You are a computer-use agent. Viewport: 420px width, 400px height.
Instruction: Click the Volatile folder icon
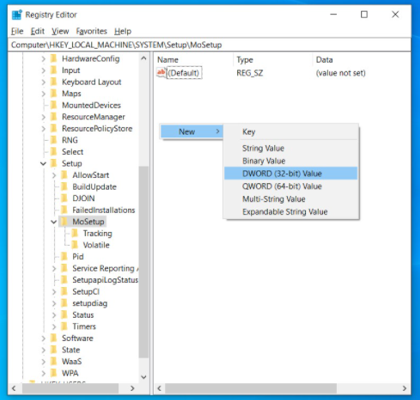[x=75, y=245]
